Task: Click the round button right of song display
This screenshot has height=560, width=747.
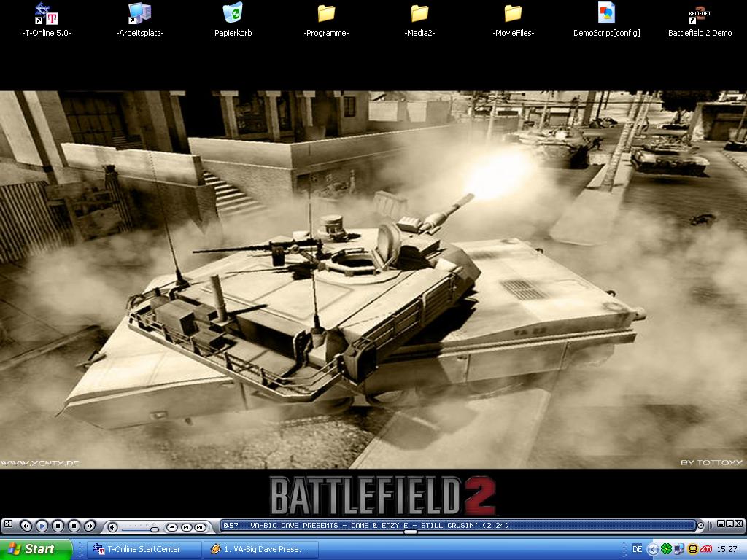Action: (x=700, y=526)
